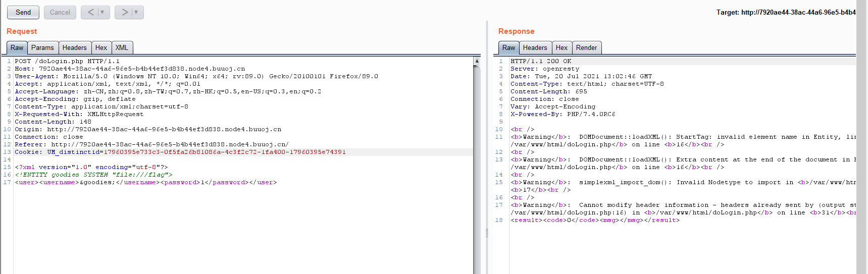This screenshot has height=274, width=868.
Task: Click the 'StartTag: invalid element name' warning line
Action: pyautogui.click(x=683, y=137)
